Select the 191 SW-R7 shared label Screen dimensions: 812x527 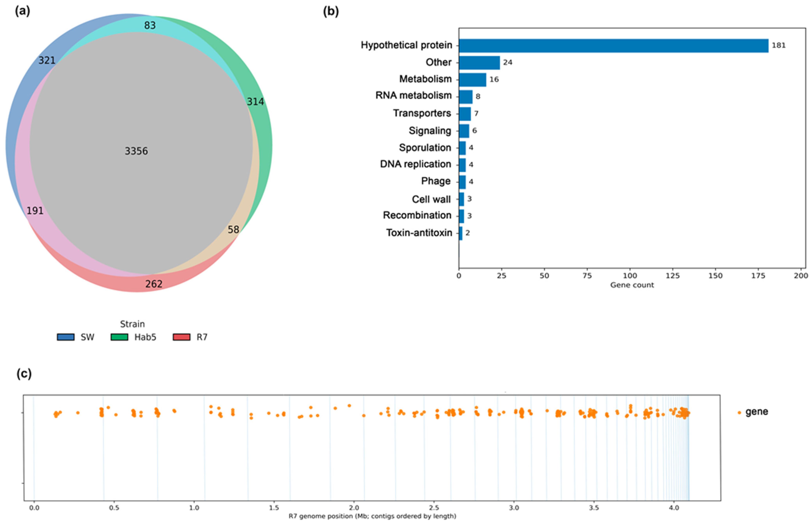pyautogui.click(x=35, y=211)
